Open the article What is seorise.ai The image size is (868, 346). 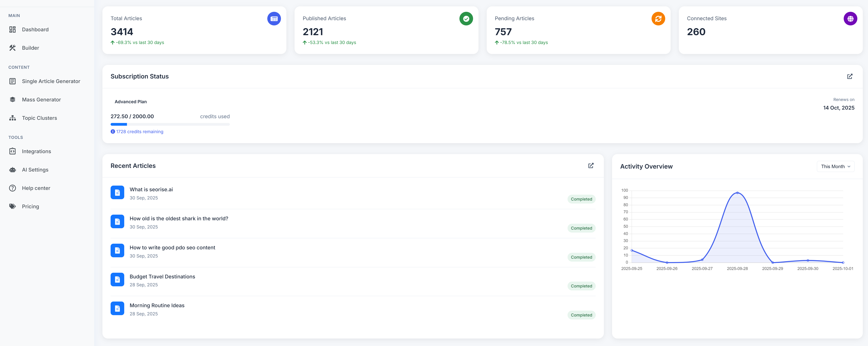point(151,189)
